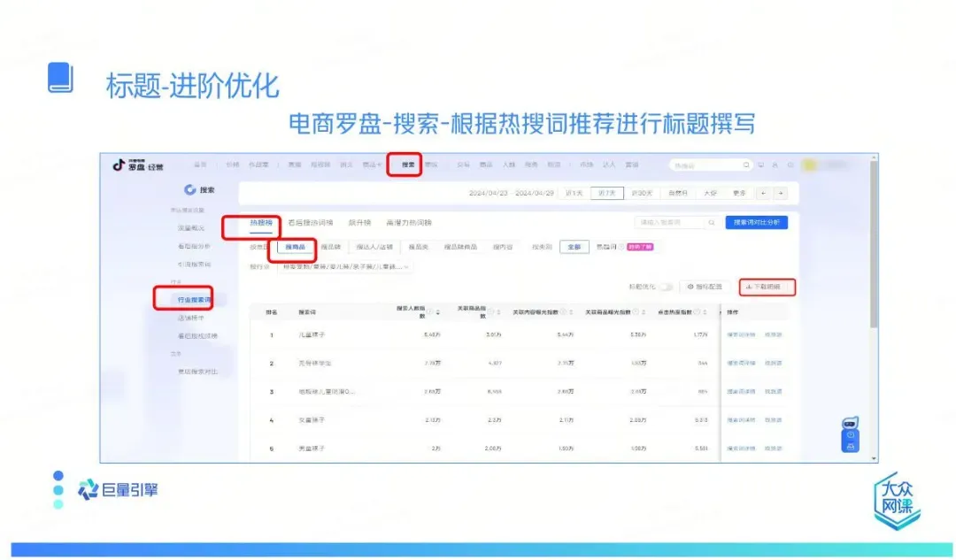The image size is (956, 560).
Task: Click the 搜索 section icon in the sidebar header
Action: pos(189,190)
